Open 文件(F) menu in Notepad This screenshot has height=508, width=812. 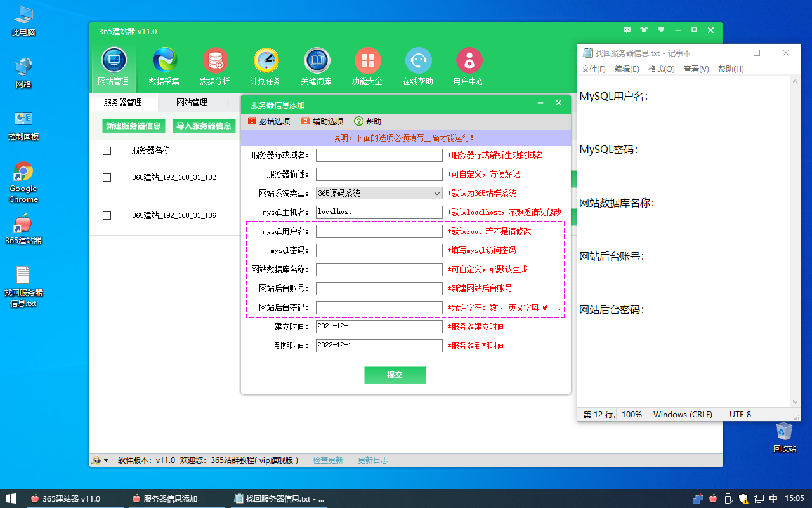coord(594,69)
